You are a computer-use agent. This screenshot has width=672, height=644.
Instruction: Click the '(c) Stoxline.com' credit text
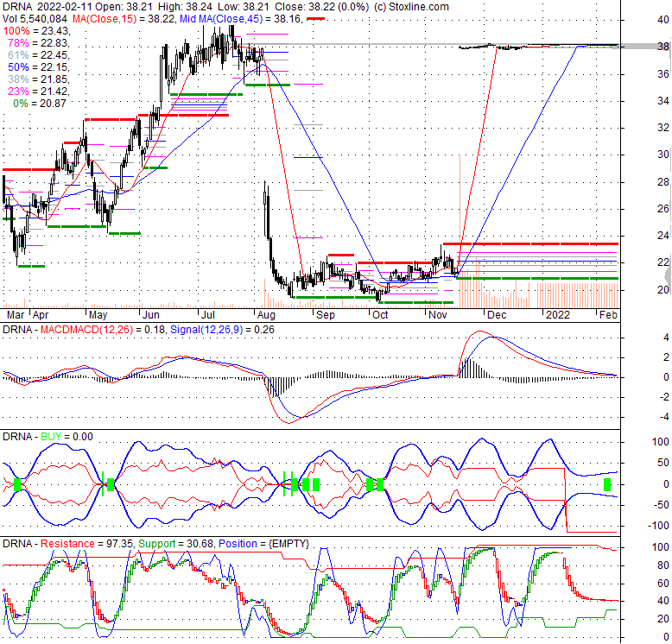411,7
